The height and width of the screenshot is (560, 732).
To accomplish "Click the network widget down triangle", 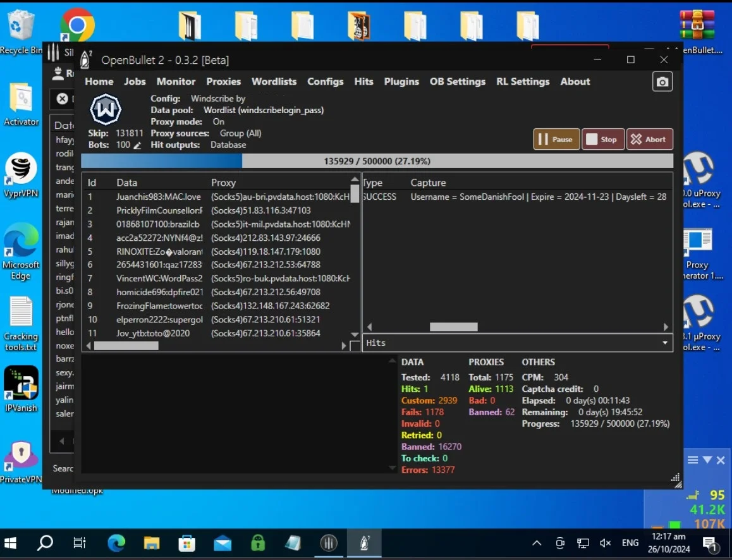I will tap(707, 460).
